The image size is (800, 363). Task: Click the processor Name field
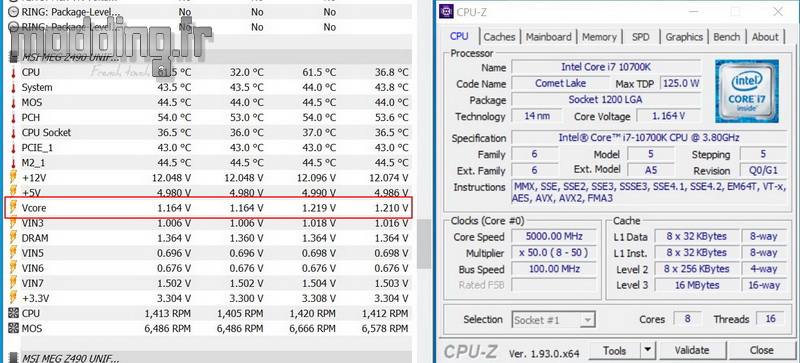coord(606,67)
